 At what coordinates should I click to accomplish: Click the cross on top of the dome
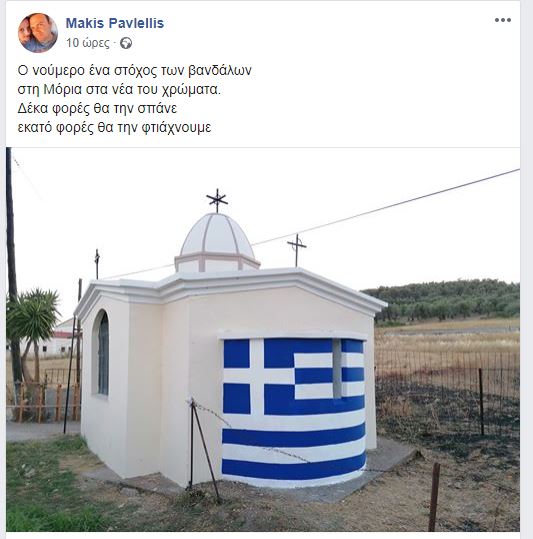[x=217, y=201]
